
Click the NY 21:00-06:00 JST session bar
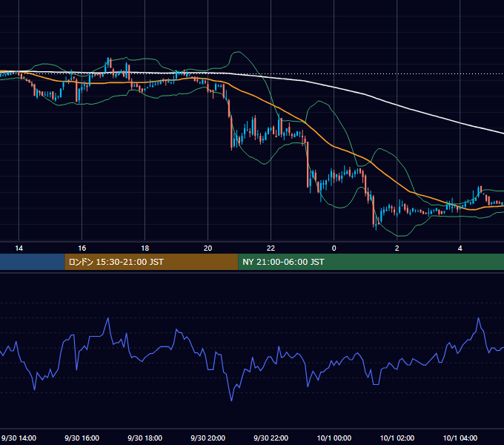(x=371, y=262)
